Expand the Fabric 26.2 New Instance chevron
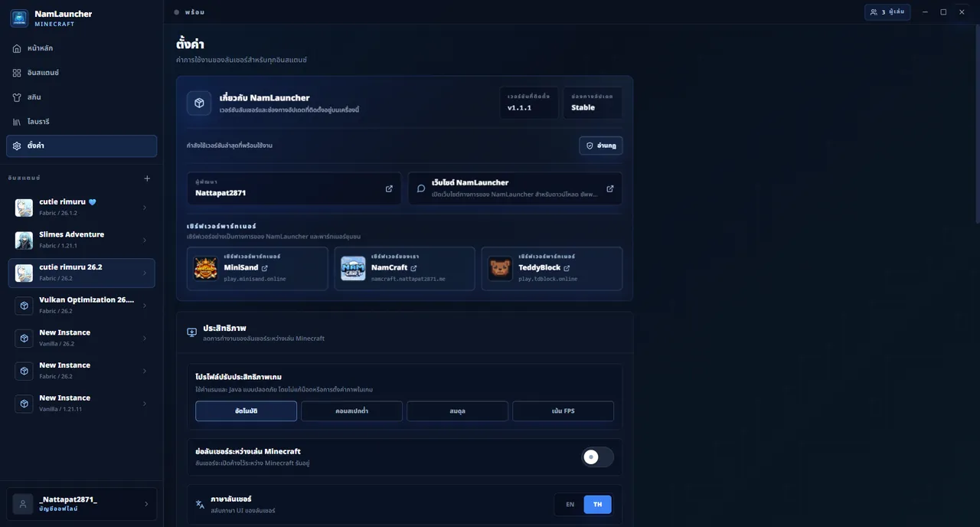This screenshot has width=980, height=527. (145, 372)
